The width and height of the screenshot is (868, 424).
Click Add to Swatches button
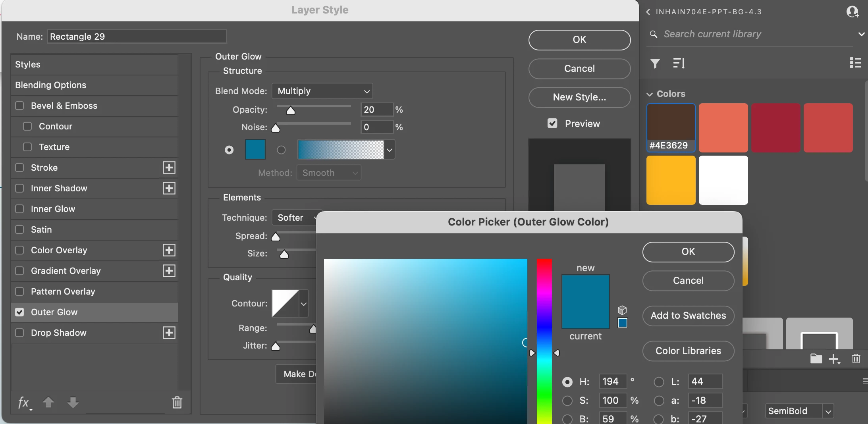coord(688,316)
